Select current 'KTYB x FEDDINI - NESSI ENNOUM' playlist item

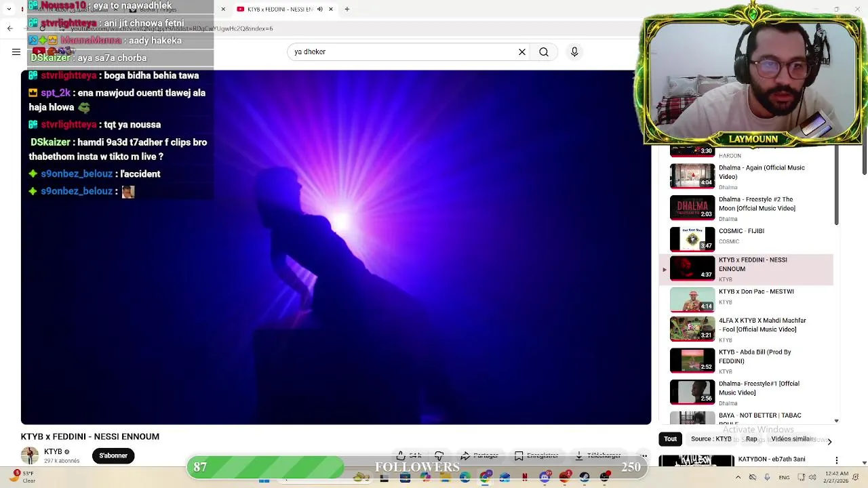[746, 270]
